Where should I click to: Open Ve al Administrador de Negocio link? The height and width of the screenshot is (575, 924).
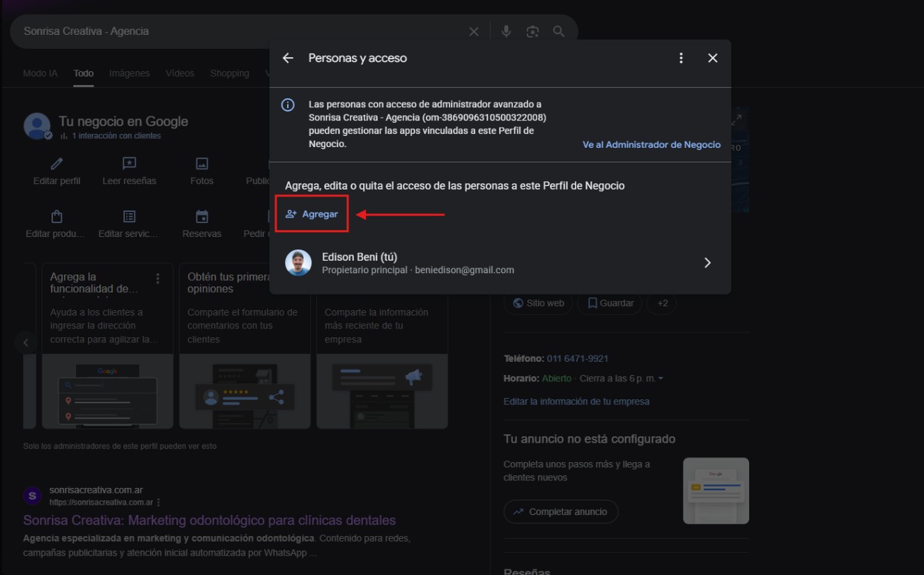coord(652,145)
